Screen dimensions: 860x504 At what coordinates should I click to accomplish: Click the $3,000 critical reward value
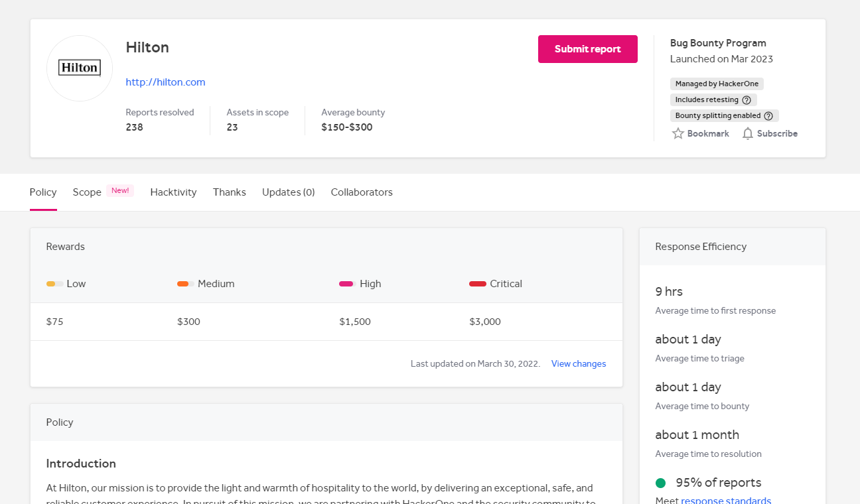coord(485,322)
